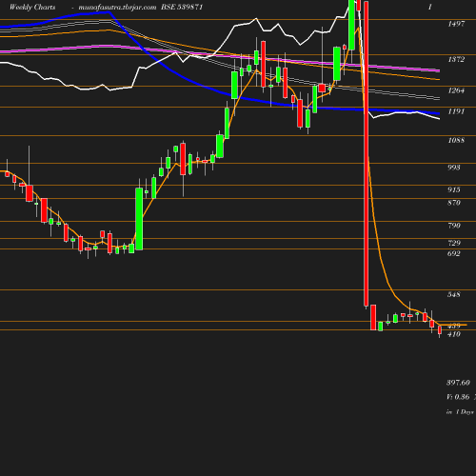Click the "Weekly Charts" title text
This screenshot has width=476, height=476.
pos(32,7)
